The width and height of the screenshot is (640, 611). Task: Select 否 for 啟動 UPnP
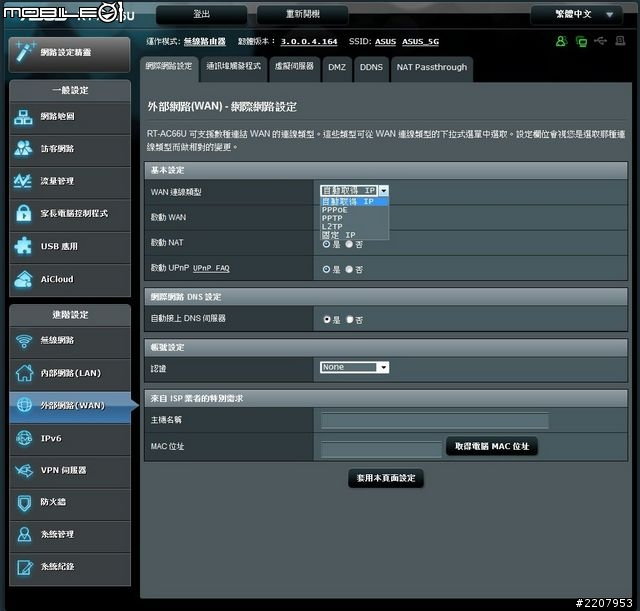[x=350, y=270]
